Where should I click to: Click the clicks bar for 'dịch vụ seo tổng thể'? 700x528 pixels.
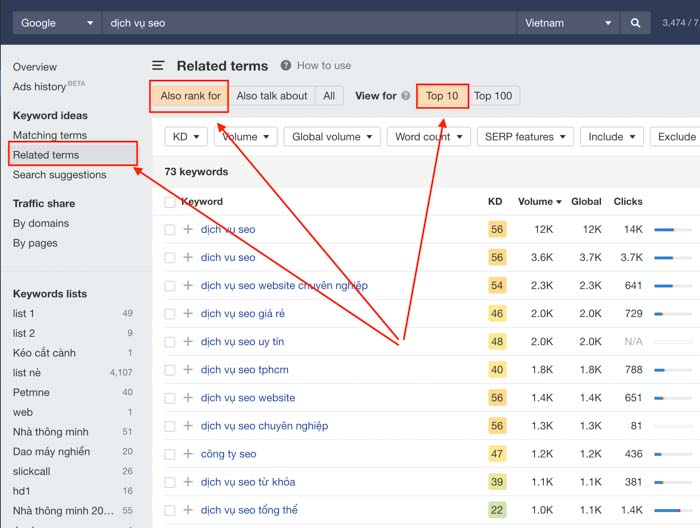click(673, 510)
